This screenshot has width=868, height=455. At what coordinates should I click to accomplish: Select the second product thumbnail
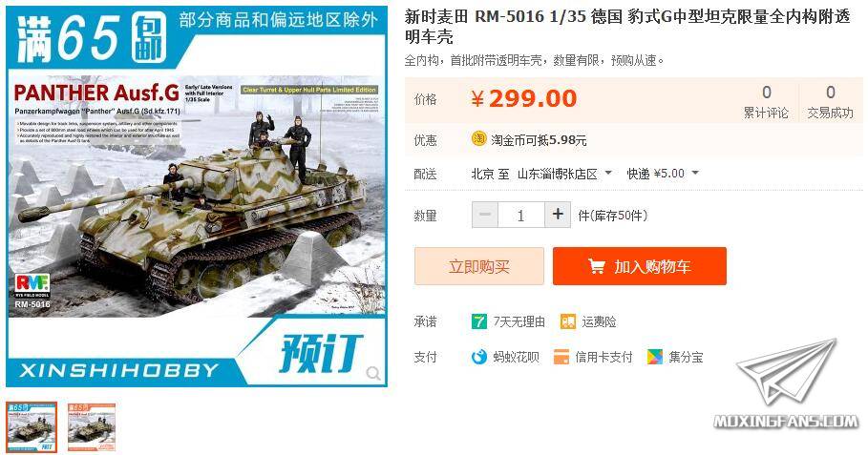click(92, 426)
